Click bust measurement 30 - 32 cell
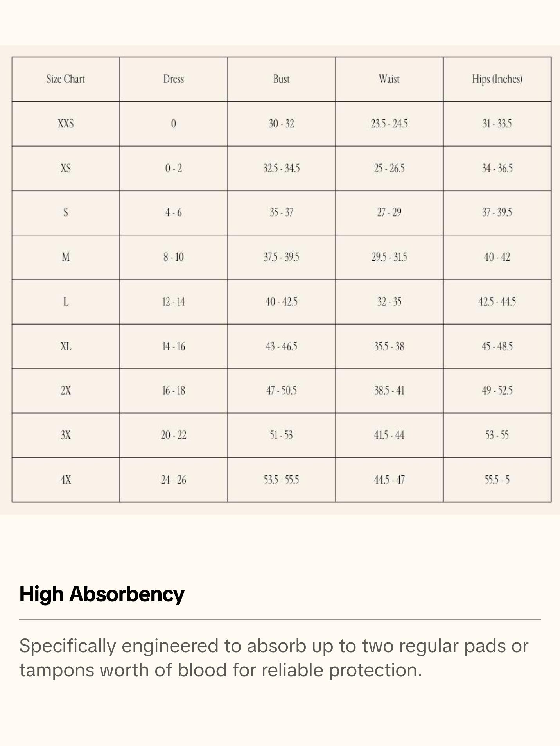Image resolution: width=560 pixels, height=746 pixels. pos(281,124)
